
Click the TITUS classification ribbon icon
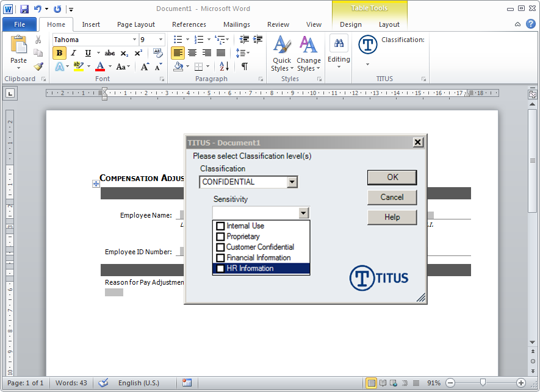[x=368, y=45]
